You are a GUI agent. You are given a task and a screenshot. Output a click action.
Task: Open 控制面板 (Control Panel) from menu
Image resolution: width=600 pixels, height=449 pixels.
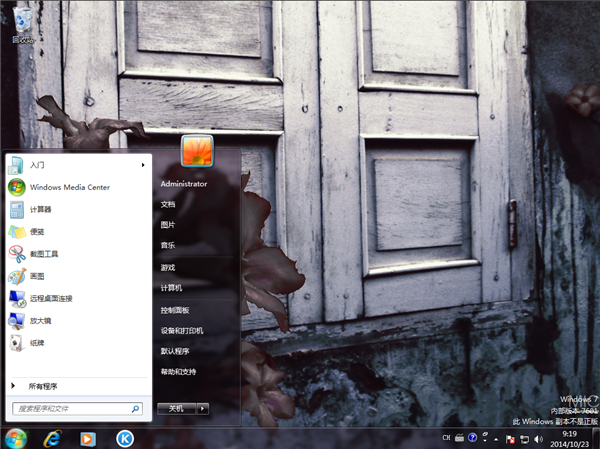click(x=175, y=310)
